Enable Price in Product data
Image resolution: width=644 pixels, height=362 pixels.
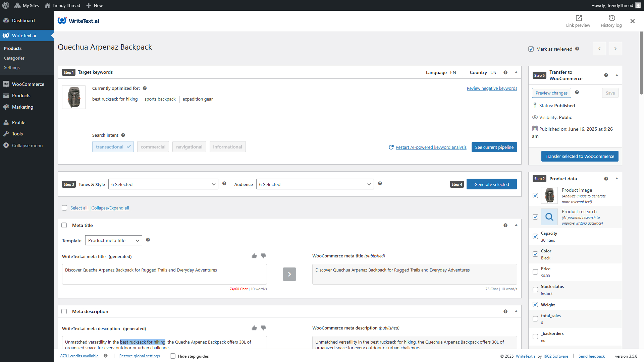click(535, 272)
